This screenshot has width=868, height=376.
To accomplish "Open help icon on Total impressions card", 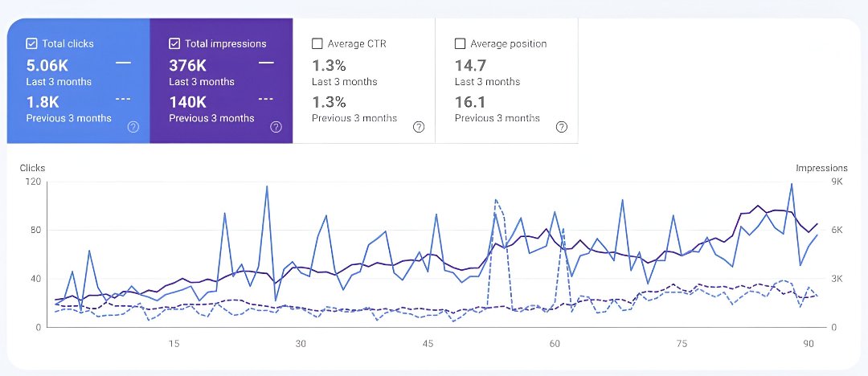I will pyautogui.click(x=276, y=127).
